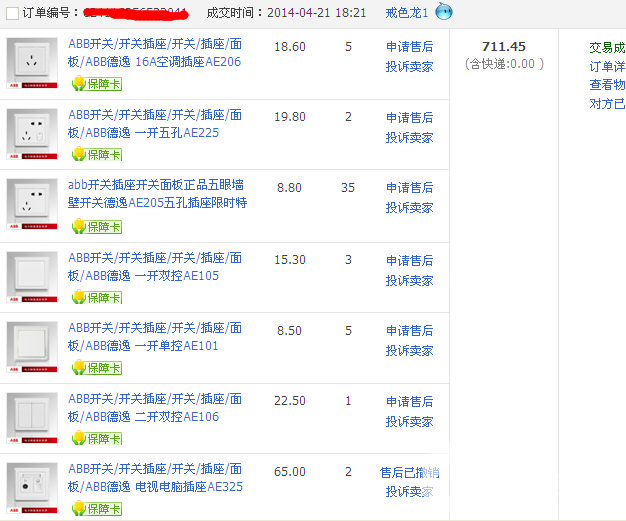Image resolution: width=626 pixels, height=521 pixels.
Task: Open thumbnail of 电视电脑插座 AE325
Action: click(x=32, y=487)
